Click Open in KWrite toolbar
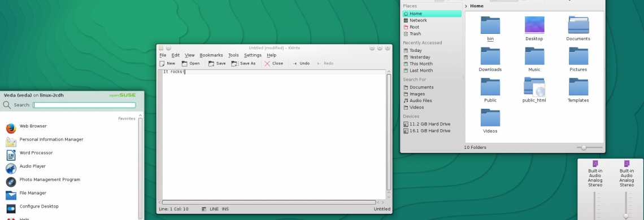Viewport: 644px width, 220px height. [x=190, y=64]
